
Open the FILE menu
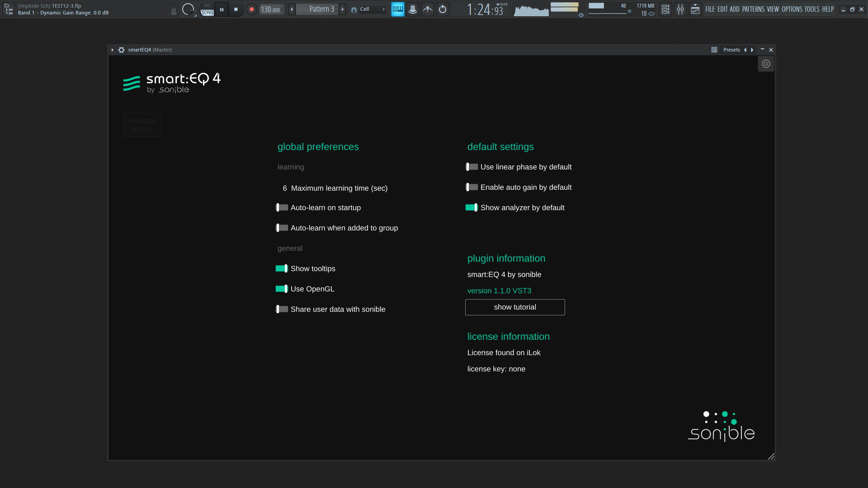point(710,9)
